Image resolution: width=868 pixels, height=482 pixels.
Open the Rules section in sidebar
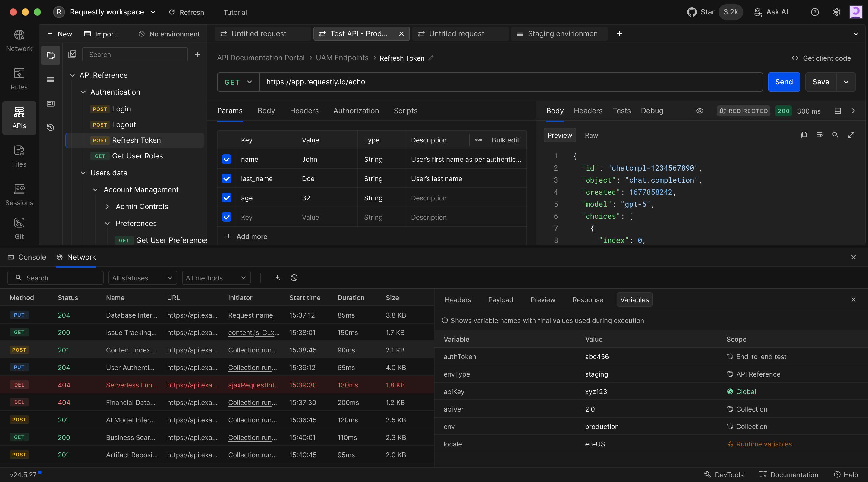pos(19,80)
